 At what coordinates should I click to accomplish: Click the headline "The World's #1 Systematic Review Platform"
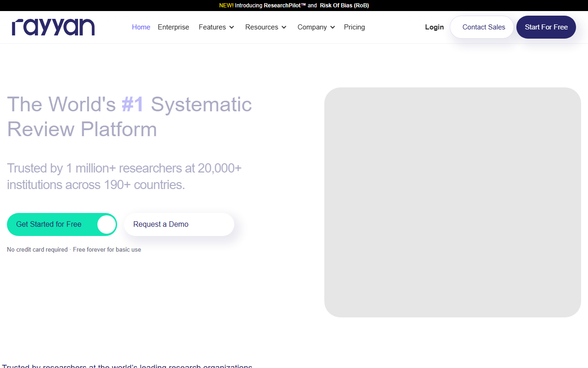click(130, 117)
